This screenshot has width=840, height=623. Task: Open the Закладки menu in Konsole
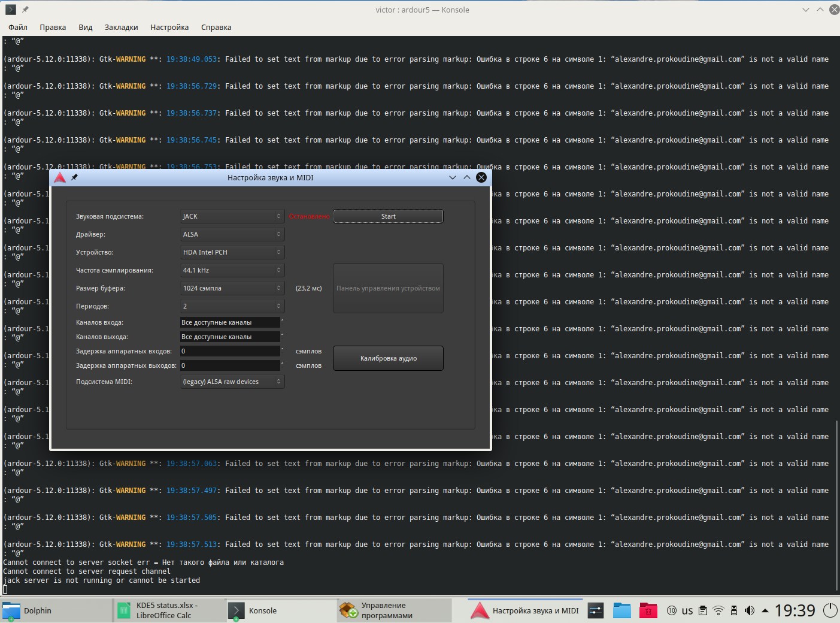pyautogui.click(x=121, y=27)
